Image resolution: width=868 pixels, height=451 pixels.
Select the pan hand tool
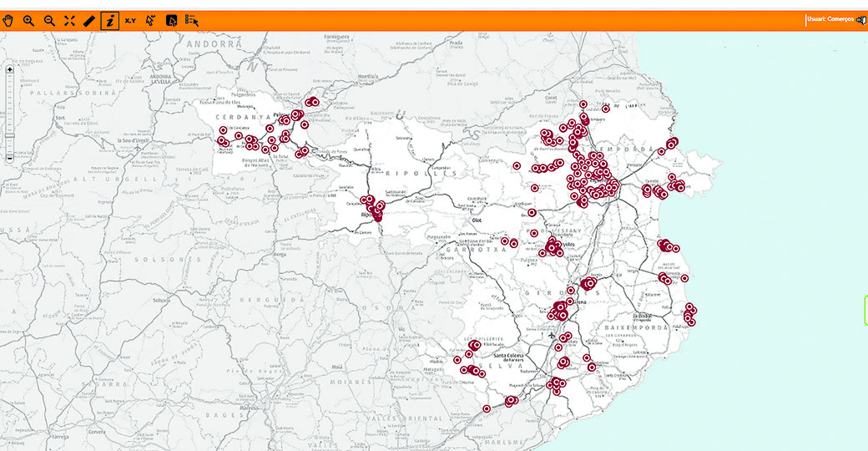pyautogui.click(x=8, y=21)
